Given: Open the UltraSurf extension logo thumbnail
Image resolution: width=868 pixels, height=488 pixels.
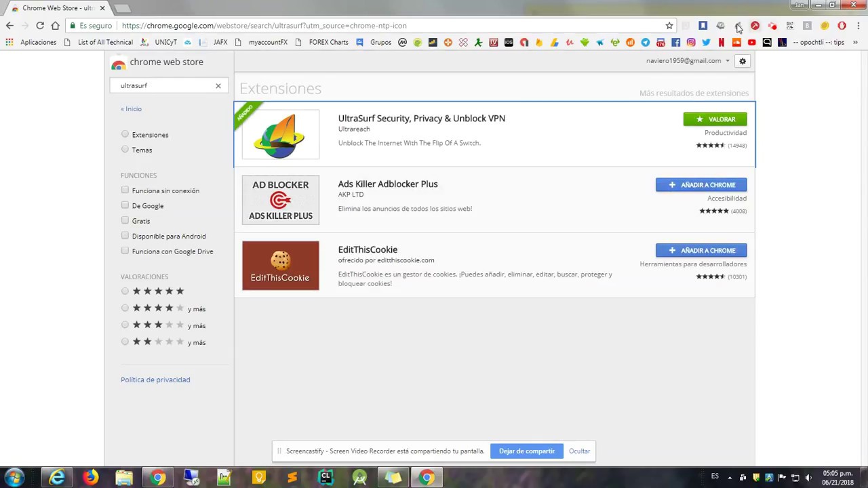Looking at the screenshot, I should click(x=280, y=134).
